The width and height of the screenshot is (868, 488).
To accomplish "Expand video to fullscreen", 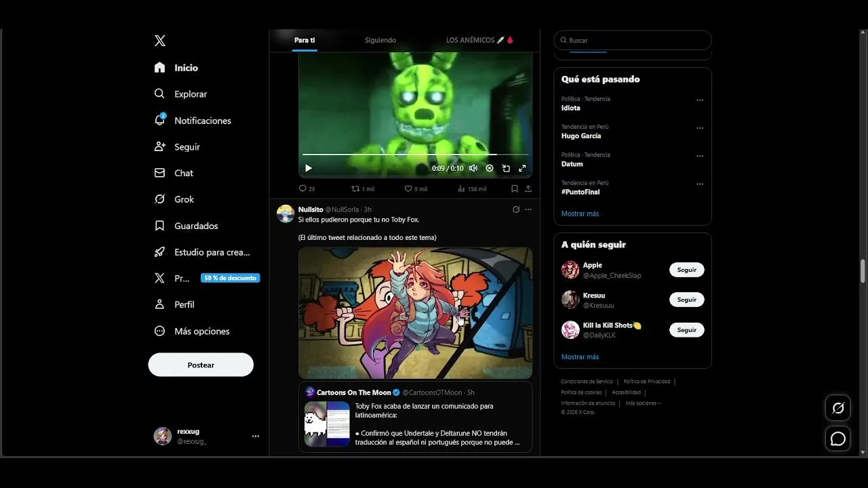I will click(522, 168).
